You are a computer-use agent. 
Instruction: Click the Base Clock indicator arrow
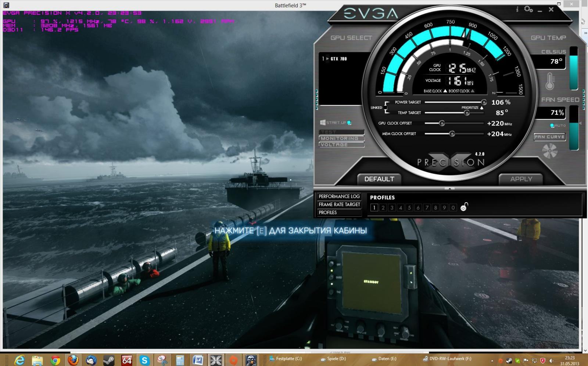(445, 91)
